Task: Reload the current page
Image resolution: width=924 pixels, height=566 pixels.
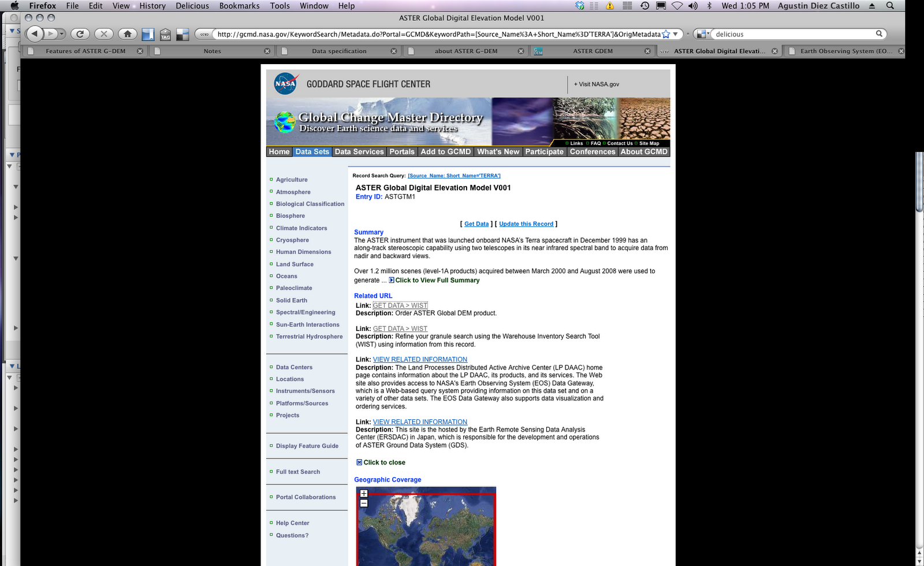Action: (x=80, y=34)
